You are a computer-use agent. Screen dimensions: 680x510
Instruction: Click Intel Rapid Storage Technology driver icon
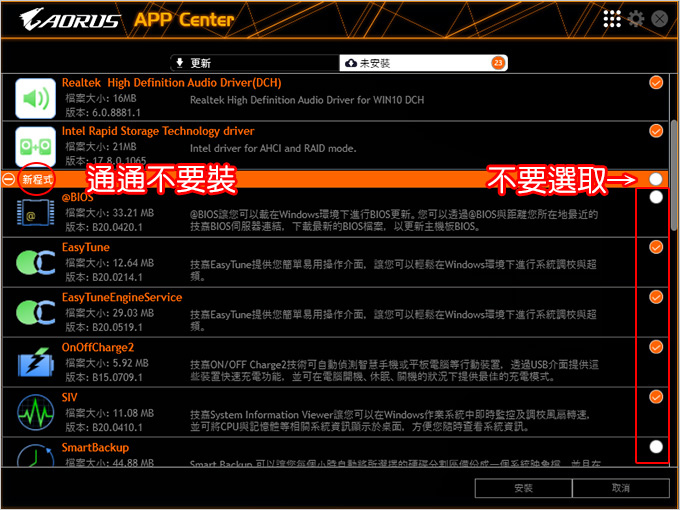click(x=36, y=147)
